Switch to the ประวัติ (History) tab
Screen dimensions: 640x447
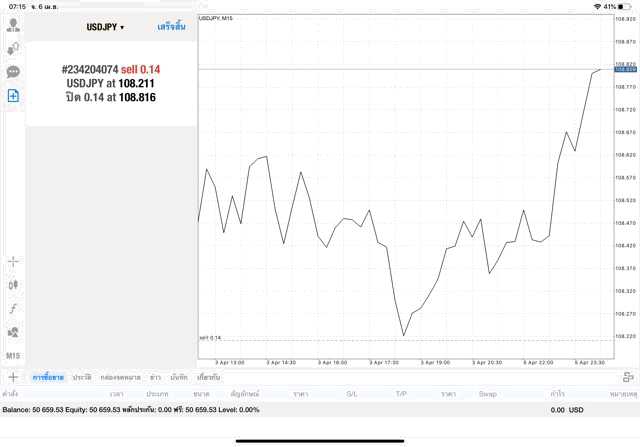pyautogui.click(x=81, y=377)
